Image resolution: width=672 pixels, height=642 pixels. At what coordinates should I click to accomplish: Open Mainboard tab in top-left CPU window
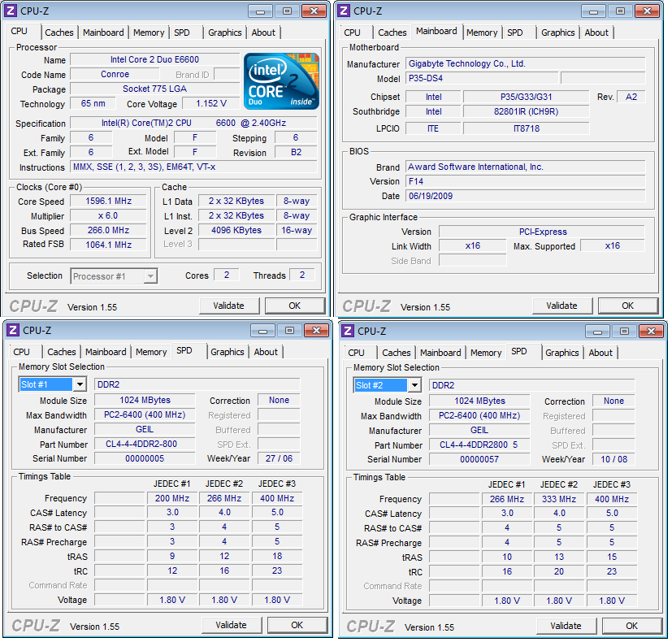tap(103, 33)
